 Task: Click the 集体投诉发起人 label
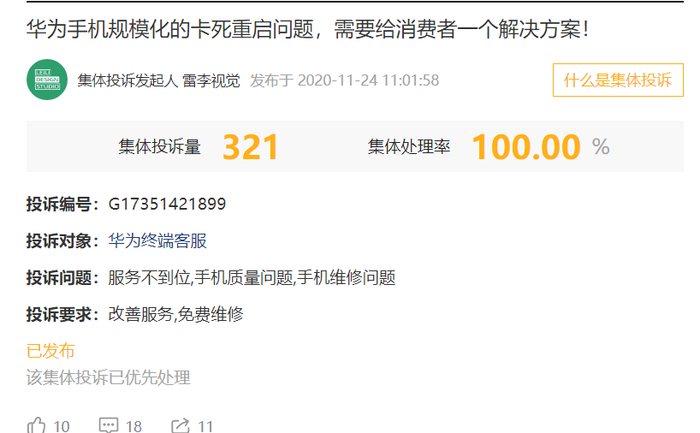tap(128, 81)
